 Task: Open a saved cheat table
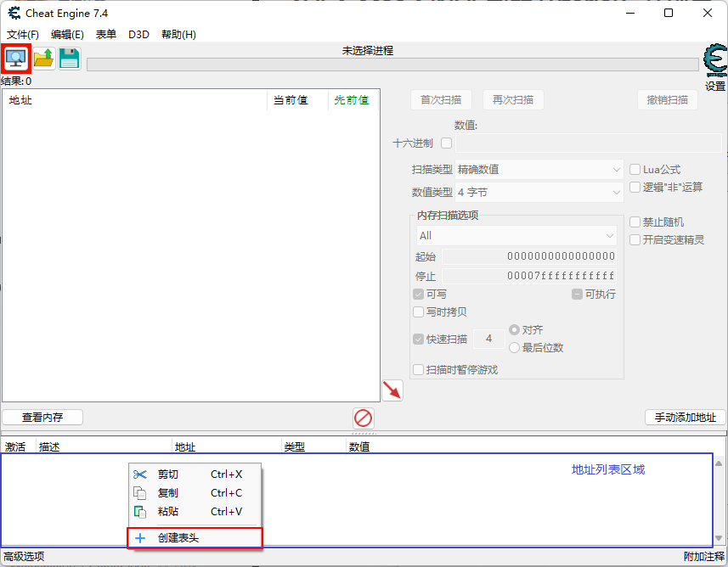coord(42,58)
